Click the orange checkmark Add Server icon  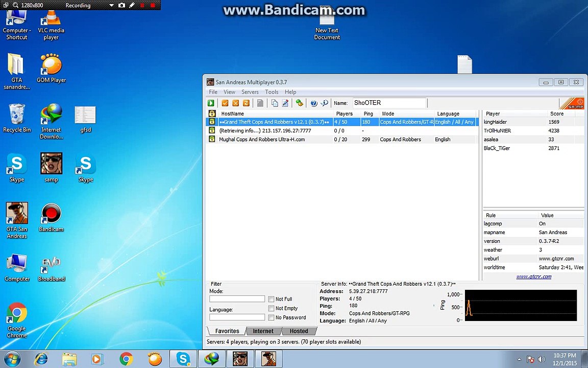pyautogui.click(x=225, y=103)
